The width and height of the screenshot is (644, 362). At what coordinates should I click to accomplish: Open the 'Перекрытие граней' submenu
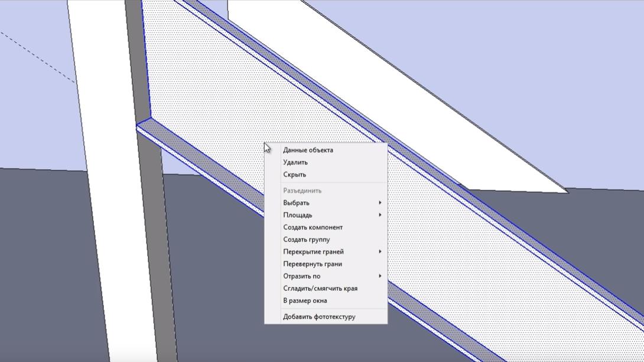313,251
